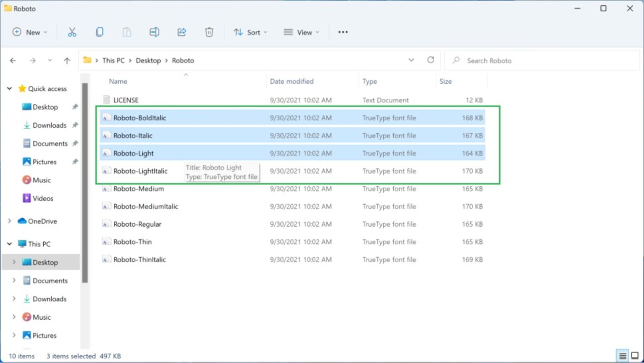Switch to details view in status bar

pos(623,356)
